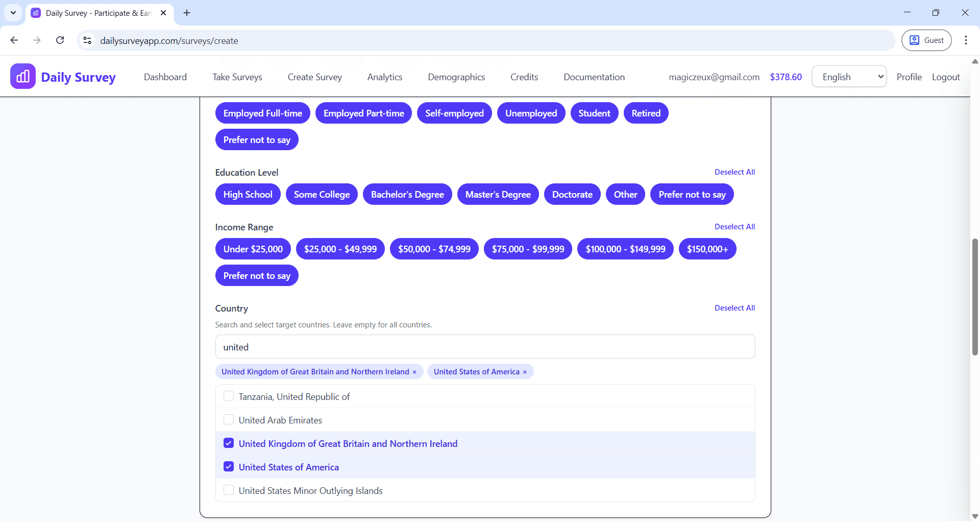Viewport: 980px width, 521px height.
Task: Open the tab search dropdown
Action: (x=13, y=13)
